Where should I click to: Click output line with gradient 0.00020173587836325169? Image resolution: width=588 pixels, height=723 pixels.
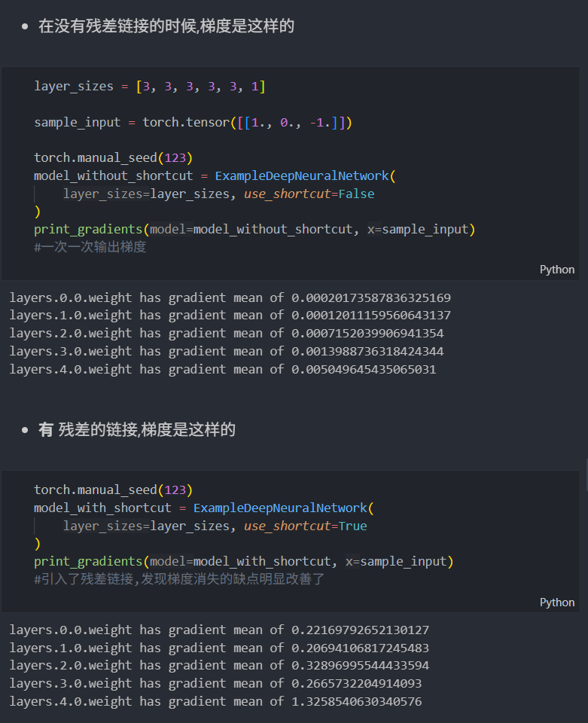[230, 297]
